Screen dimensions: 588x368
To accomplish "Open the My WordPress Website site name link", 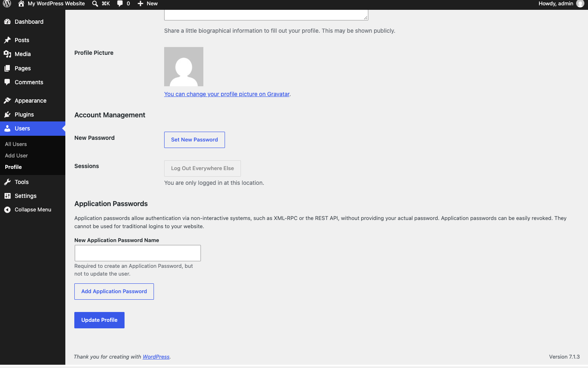I will [56, 4].
